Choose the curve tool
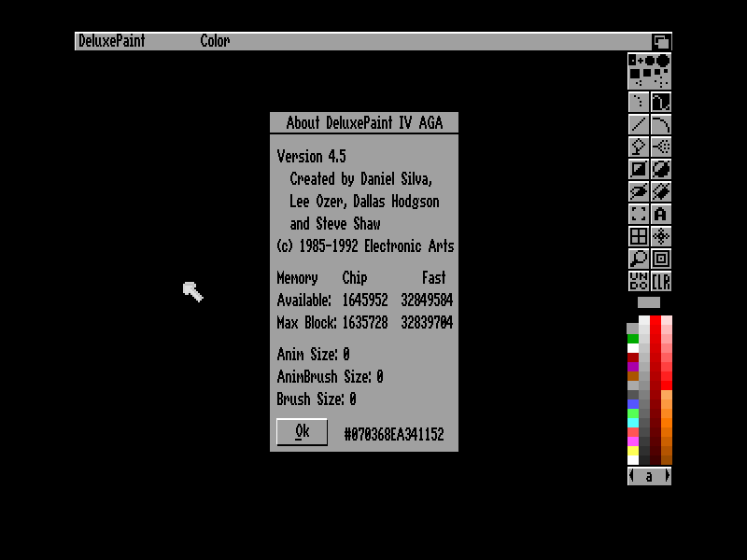 pyautogui.click(x=661, y=125)
